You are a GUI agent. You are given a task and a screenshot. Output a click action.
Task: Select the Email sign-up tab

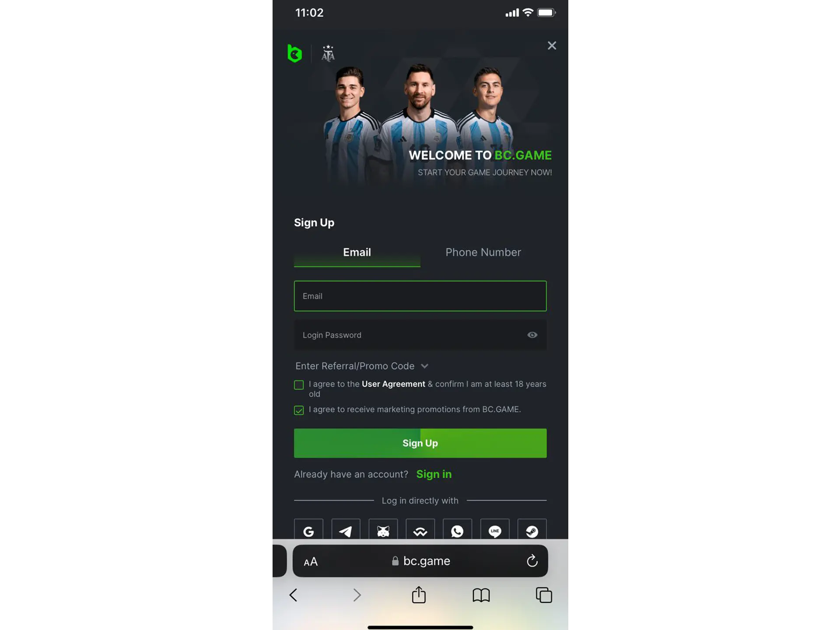pyautogui.click(x=357, y=252)
